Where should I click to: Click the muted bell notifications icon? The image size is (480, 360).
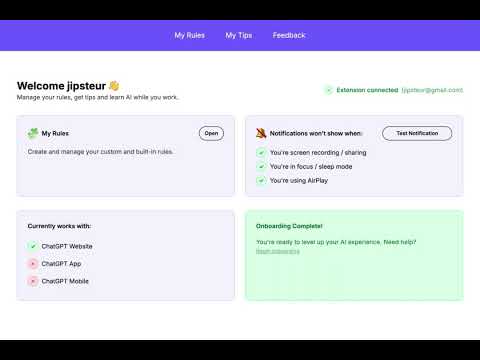tap(261, 133)
